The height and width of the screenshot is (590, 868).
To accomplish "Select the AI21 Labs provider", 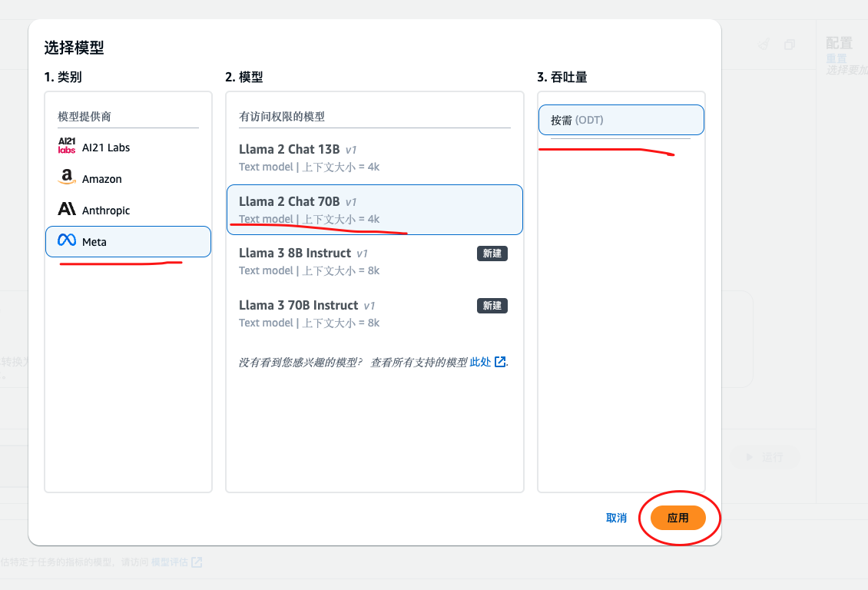I will pyautogui.click(x=128, y=147).
